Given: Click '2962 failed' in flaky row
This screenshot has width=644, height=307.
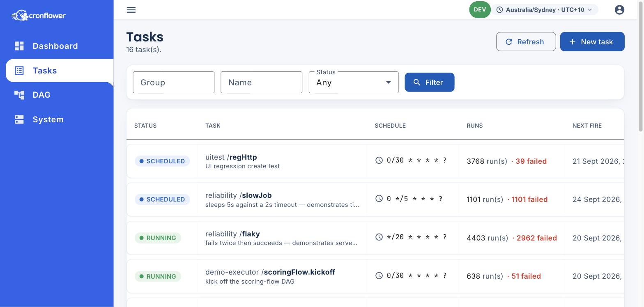Looking at the screenshot, I should [x=537, y=238].
